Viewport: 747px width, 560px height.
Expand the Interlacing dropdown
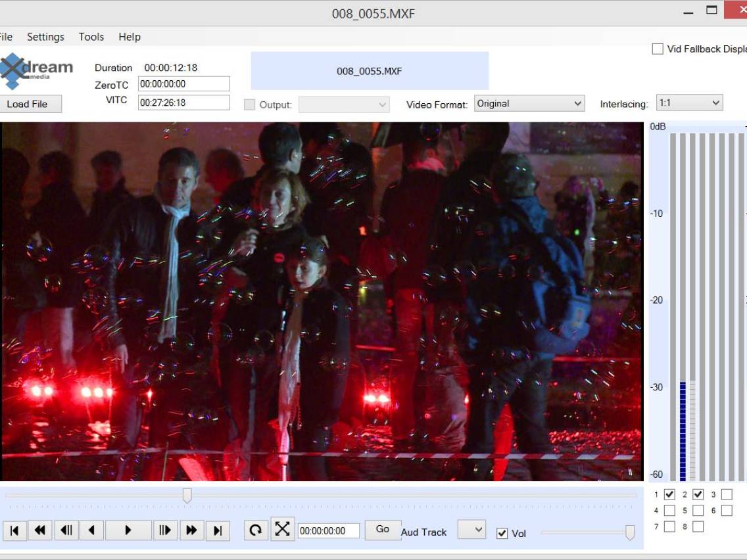click(x=689, y=103)
